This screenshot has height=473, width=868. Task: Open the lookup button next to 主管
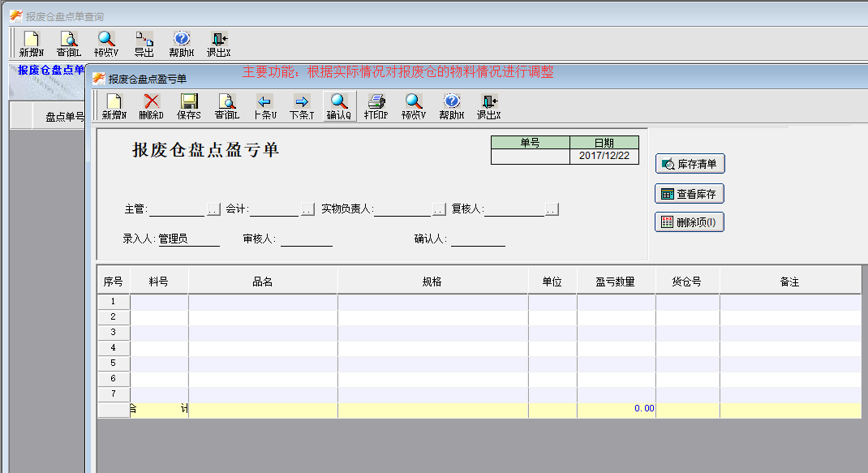(213, 209)
